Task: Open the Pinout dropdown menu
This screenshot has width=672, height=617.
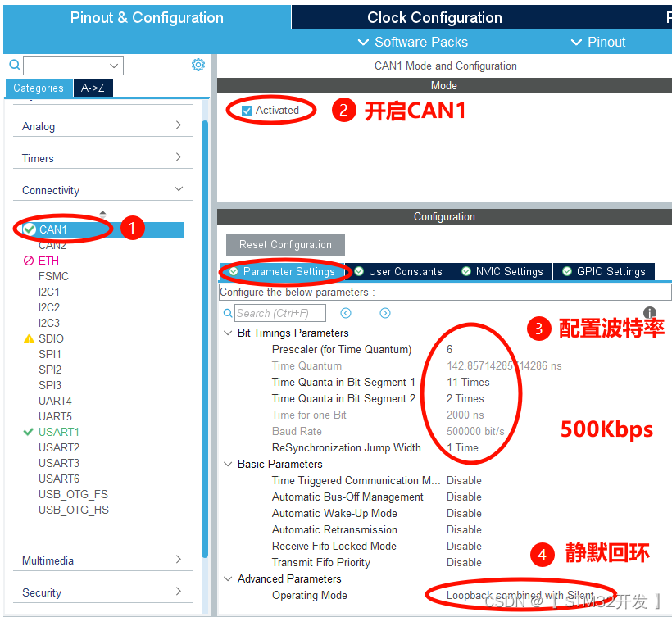Action: point(598,42)
